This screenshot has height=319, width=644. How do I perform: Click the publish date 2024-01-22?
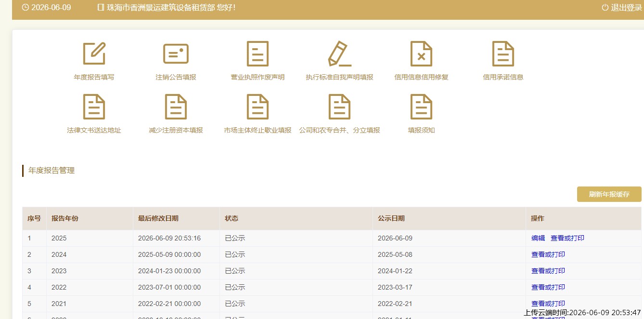pos(395,271)
